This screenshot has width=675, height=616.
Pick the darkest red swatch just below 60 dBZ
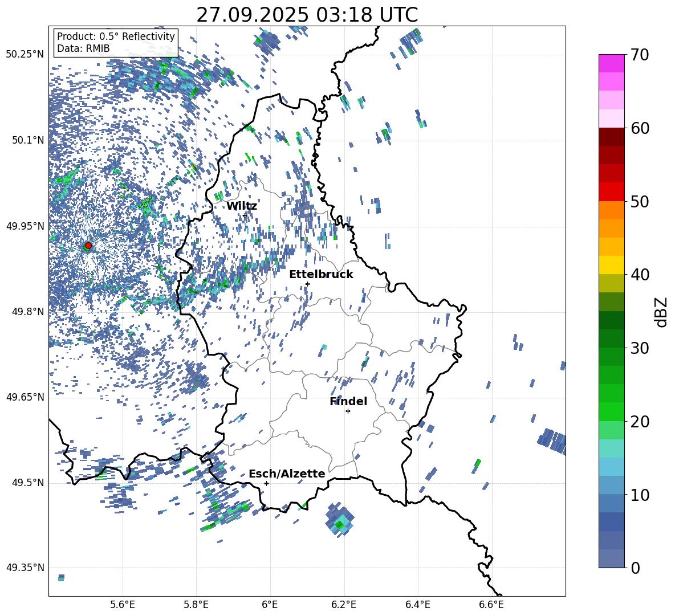pyautogui.click(x=612, y=137)
